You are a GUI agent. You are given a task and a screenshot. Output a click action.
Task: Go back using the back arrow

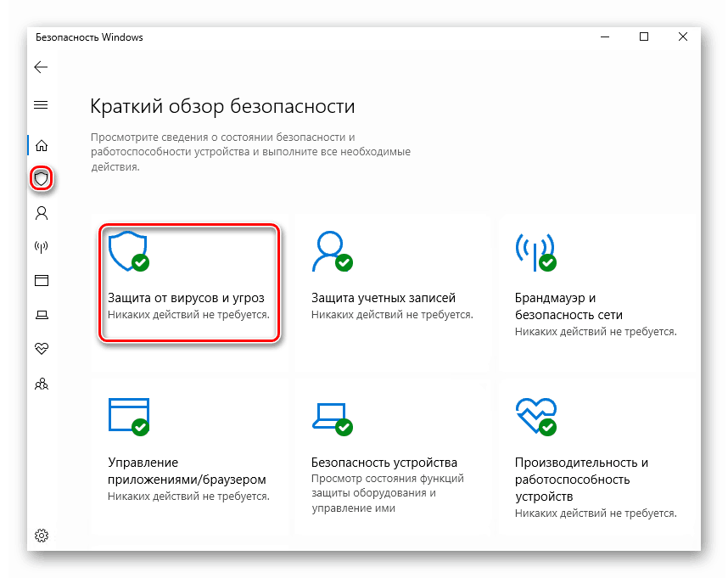click(x=41, y=67)
